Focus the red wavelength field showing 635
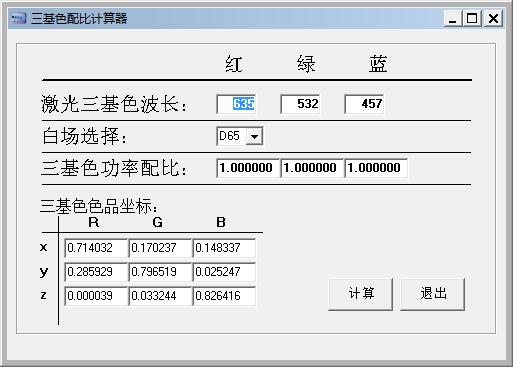Screen dimensions: 513x367 click(236, 104)
